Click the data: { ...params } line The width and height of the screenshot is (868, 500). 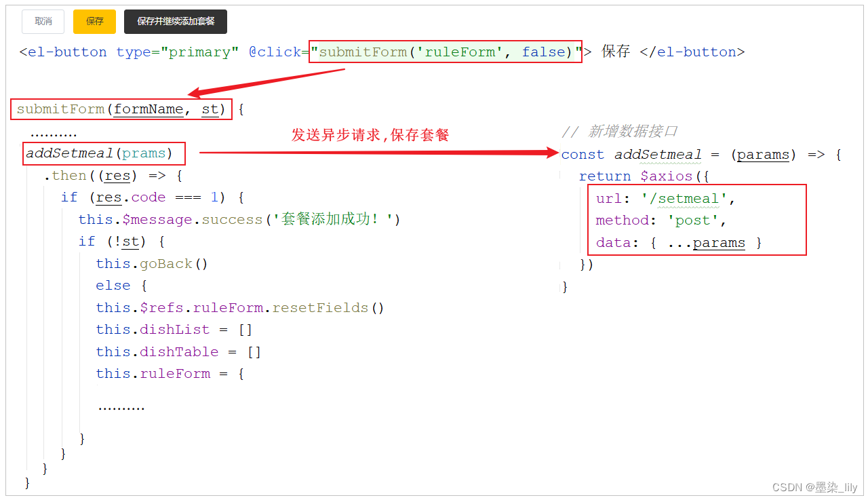point(679,243)
